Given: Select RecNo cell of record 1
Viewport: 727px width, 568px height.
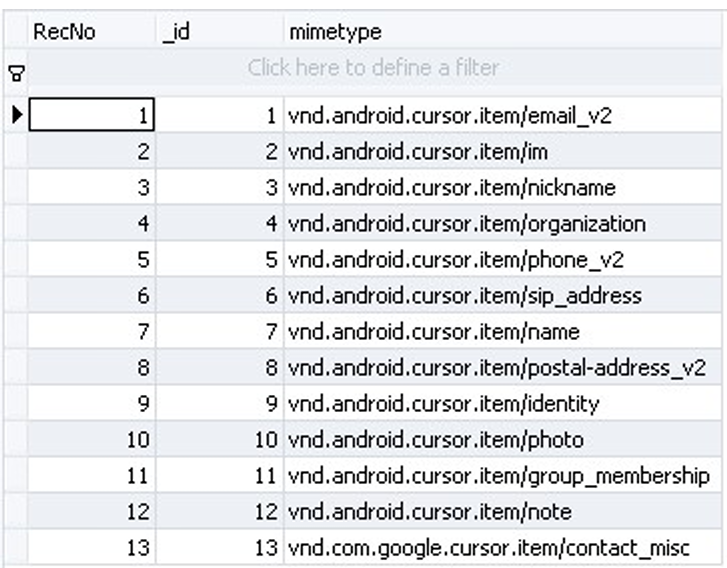Looking at the screenshot, I should click(92, 116).
